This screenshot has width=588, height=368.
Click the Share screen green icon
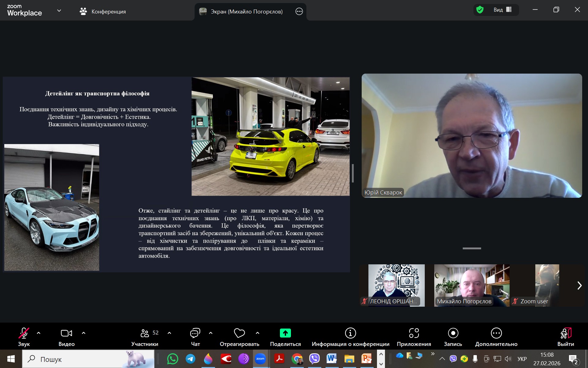tap(285, 333)
